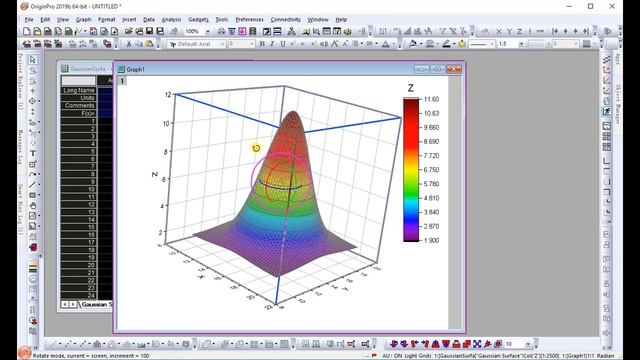Click the Z color scale legend bar

tap(411, 169)
